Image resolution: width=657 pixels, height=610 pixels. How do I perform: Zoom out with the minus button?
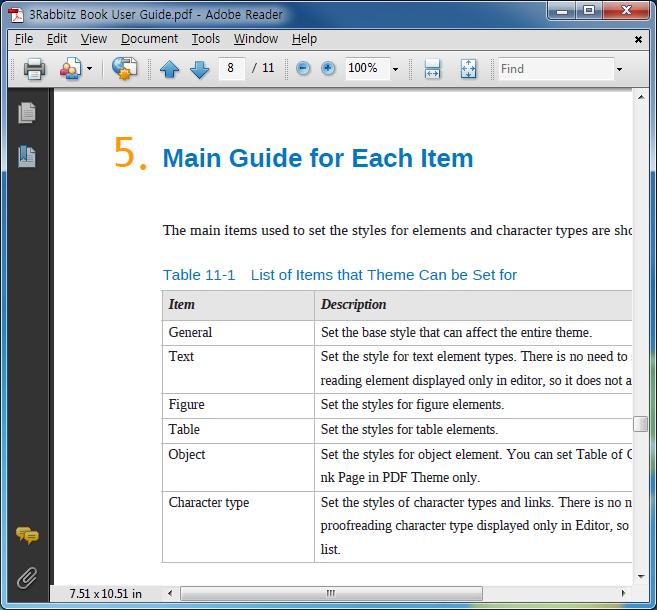[303, 68]
